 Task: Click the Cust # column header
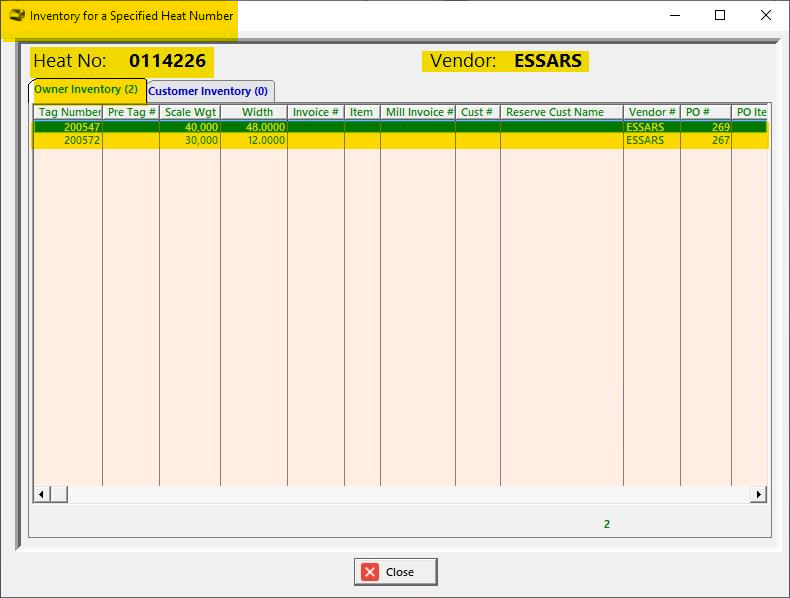tap(478, 112)
